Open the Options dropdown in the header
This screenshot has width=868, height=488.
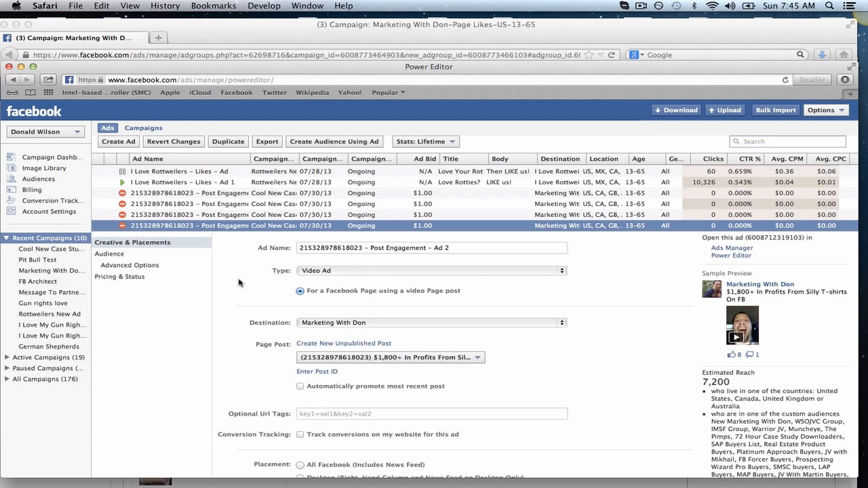(826, 110)
